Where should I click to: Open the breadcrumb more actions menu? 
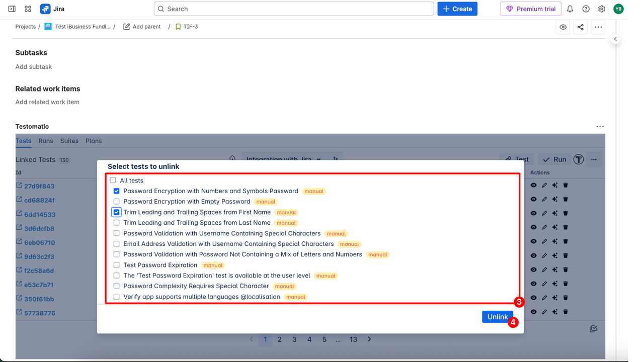click(598, 27)
